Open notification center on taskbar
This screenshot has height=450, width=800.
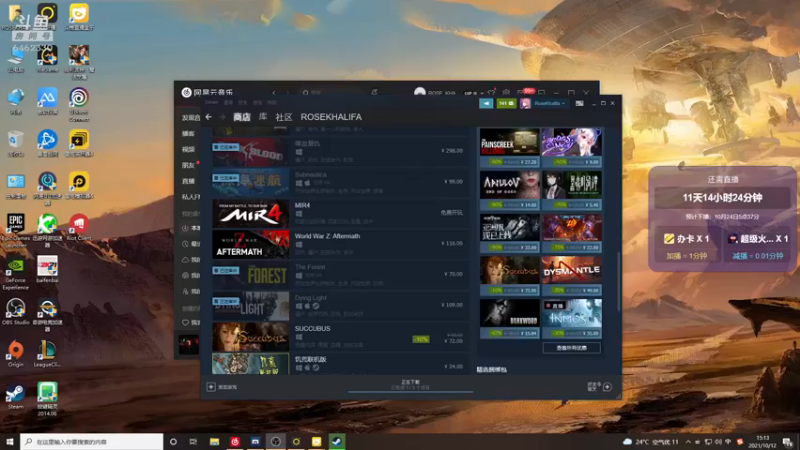789,441
